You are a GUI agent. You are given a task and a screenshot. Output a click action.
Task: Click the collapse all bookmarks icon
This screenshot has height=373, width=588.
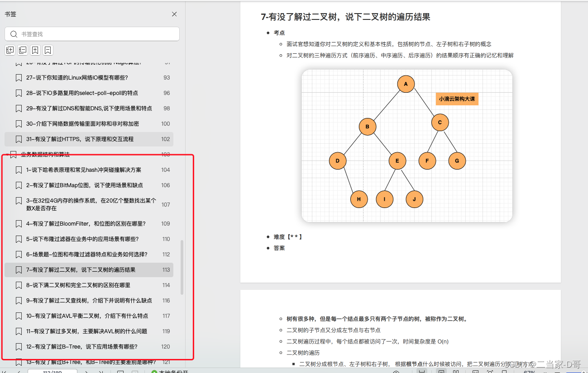pos(23,50)
